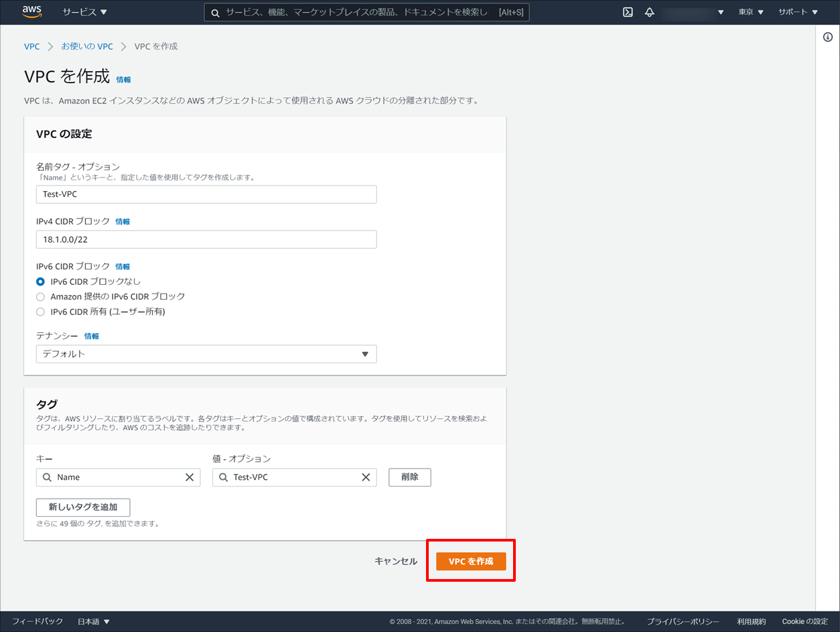Click フィードバック in the footer
840x632 pixels.
pos(38,621)
